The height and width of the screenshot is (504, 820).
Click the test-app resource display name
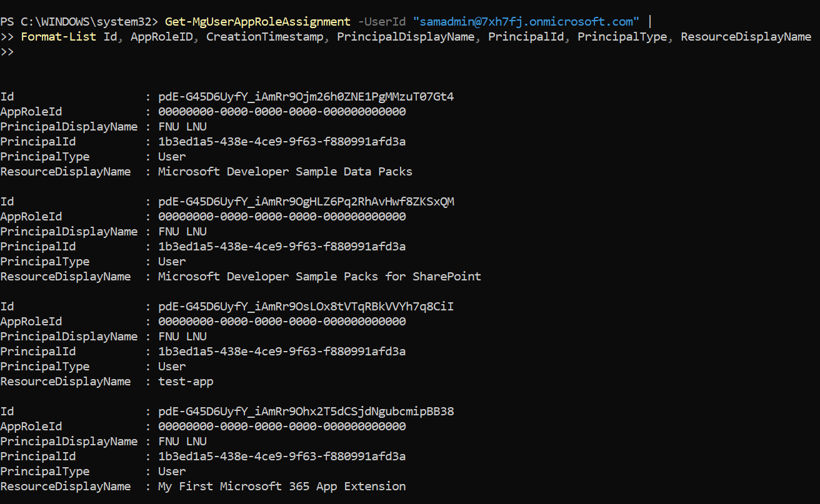[186, 382]
